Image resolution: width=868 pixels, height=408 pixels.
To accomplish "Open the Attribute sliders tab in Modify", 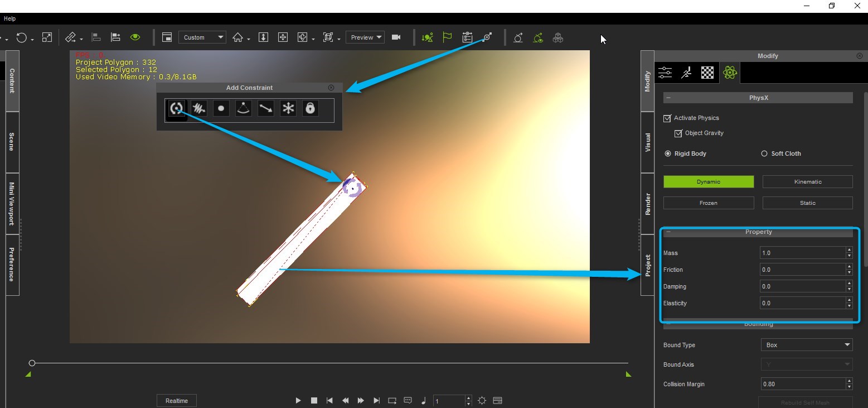I will pyautogui.click(x=665, y=73).
